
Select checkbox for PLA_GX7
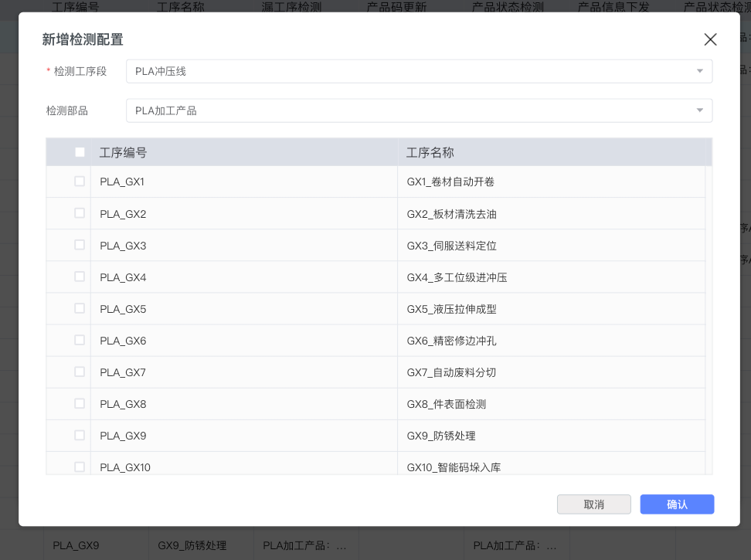tap(80, 372)
